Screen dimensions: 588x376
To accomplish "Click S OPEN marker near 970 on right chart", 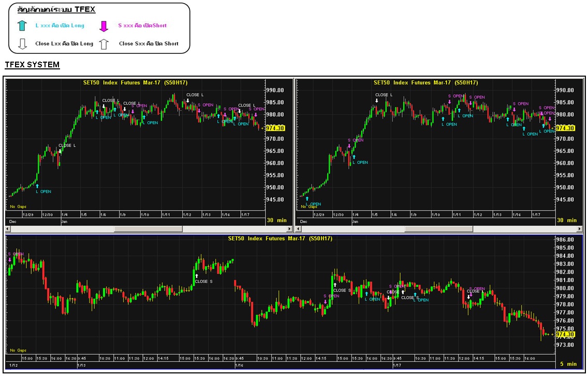I will pos(349,146).
